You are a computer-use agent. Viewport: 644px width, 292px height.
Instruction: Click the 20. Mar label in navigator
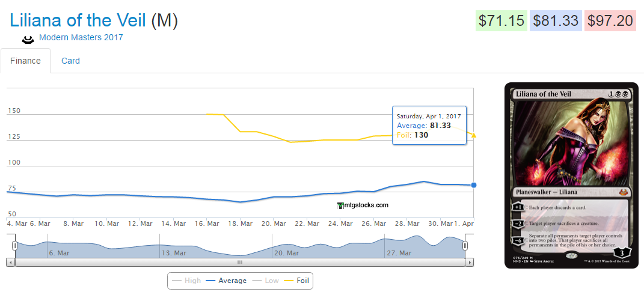(x=286, y=253)
